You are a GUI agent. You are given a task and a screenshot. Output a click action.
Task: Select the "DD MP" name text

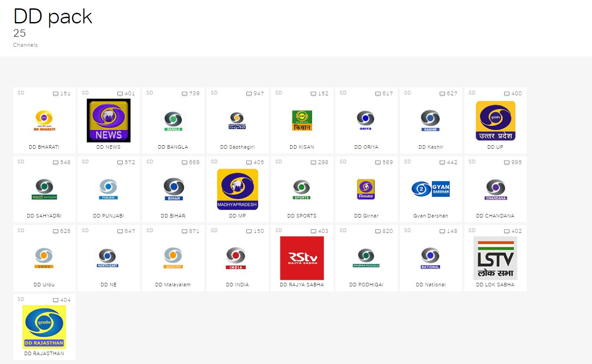(238, 216)
